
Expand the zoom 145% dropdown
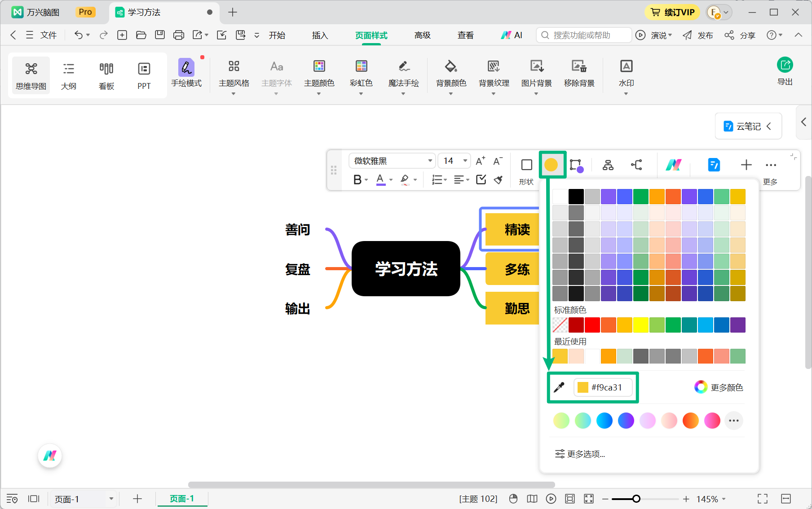coord(724,499)
